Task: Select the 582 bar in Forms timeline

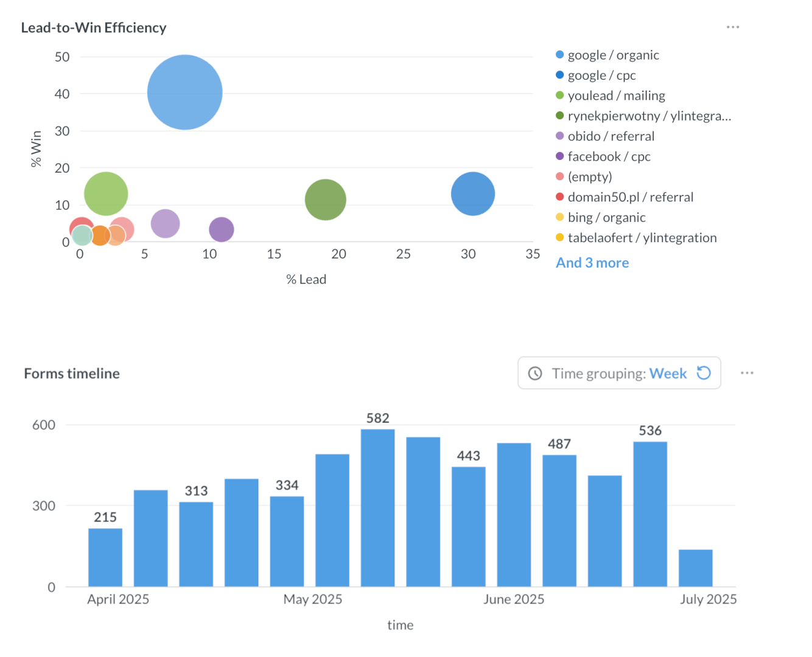Action: pos(377,505)
